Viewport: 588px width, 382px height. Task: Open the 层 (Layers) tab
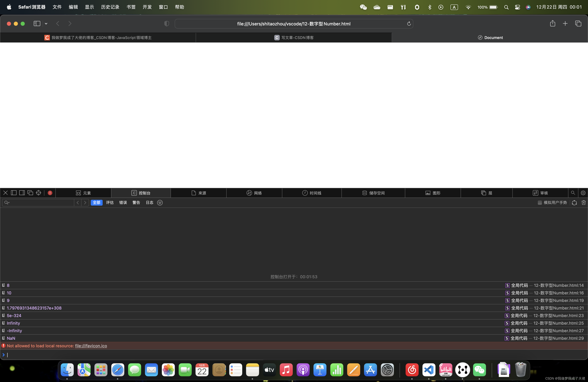[487, 193]
